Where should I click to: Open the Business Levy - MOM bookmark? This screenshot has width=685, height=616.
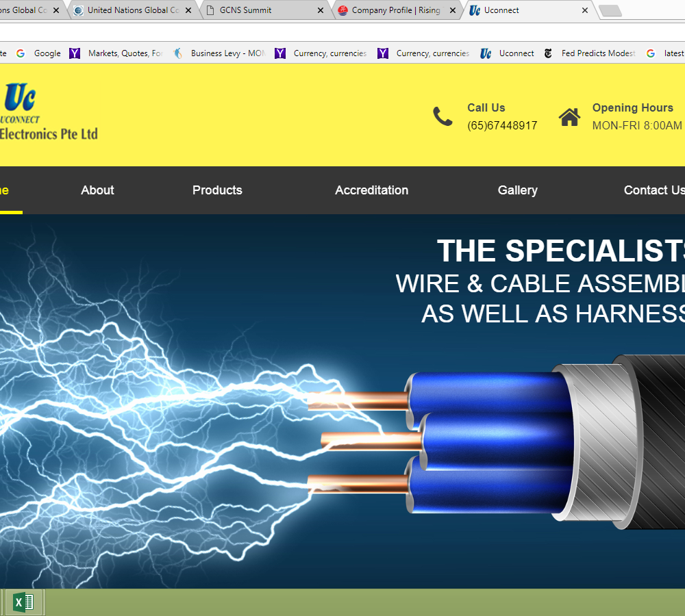219,53
